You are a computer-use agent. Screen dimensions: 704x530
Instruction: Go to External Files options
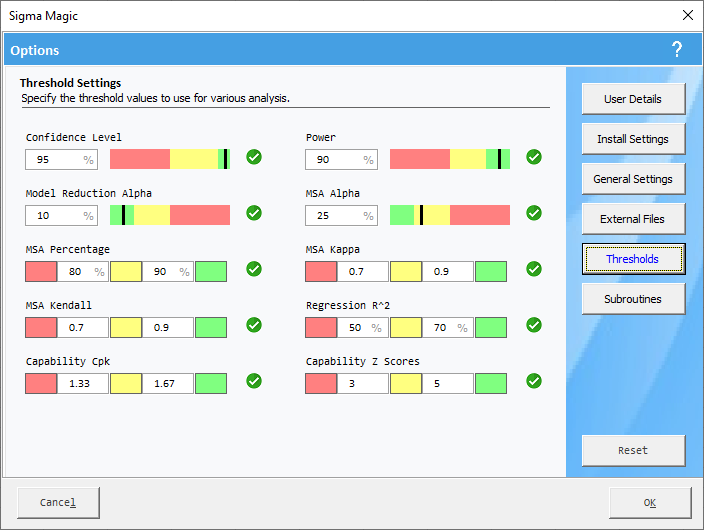(x=633, y=219)
